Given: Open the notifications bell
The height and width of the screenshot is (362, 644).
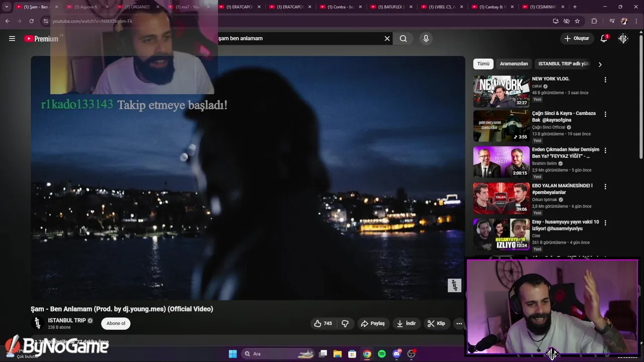Looking at the screenshot, I should tap(604, 38).
